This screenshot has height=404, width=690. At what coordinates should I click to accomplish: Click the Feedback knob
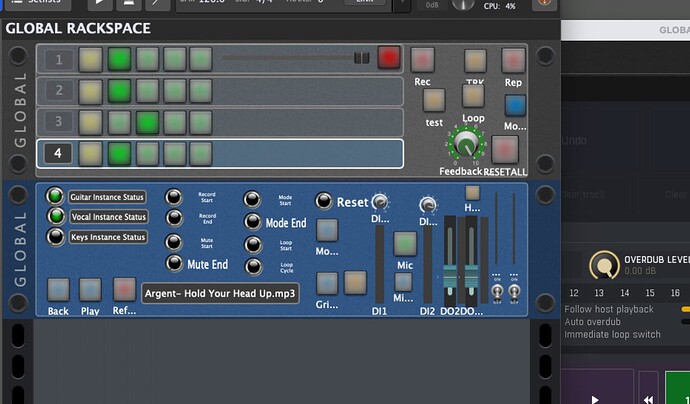tap(465, 146)
